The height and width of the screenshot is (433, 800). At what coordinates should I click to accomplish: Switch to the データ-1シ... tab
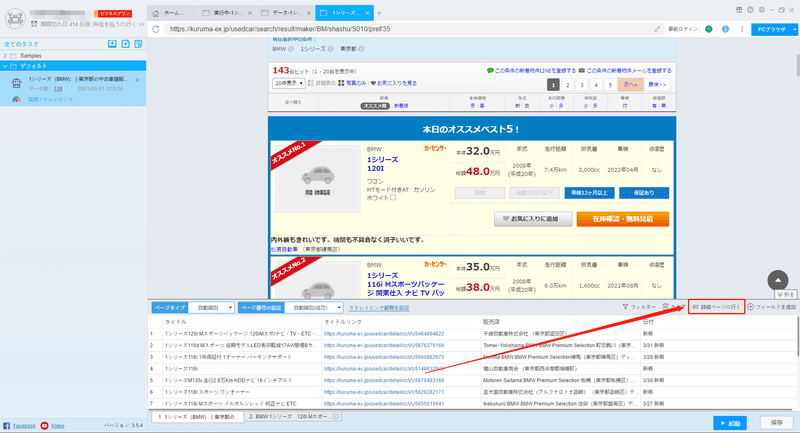[x=285, y=13]
